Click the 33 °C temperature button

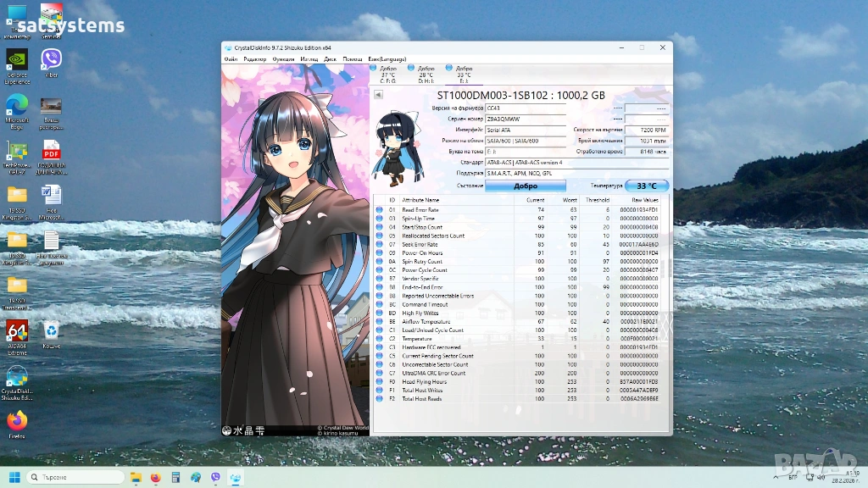coord(647,186)
